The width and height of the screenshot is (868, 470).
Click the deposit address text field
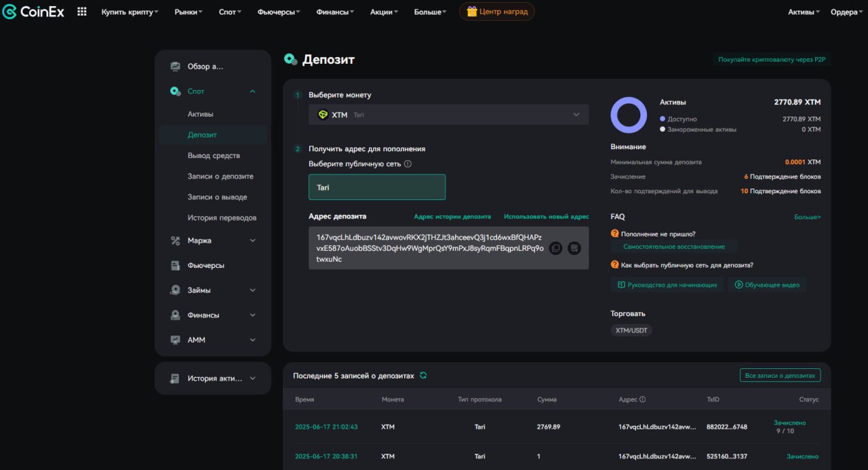448,248
